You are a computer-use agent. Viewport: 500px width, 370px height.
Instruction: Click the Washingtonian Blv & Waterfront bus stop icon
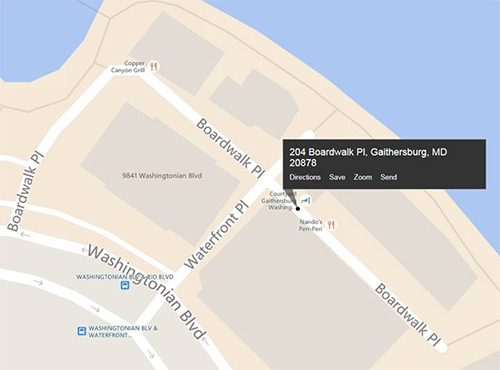(82, 331)
